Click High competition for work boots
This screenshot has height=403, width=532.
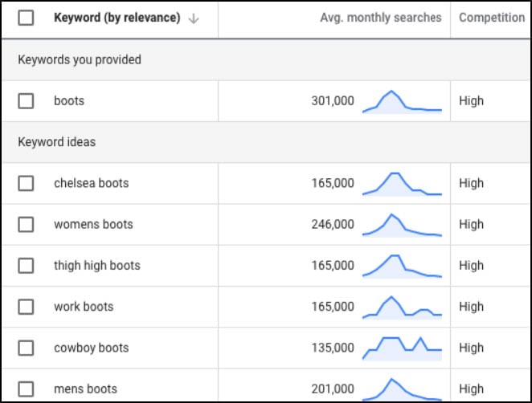[471, 307]
